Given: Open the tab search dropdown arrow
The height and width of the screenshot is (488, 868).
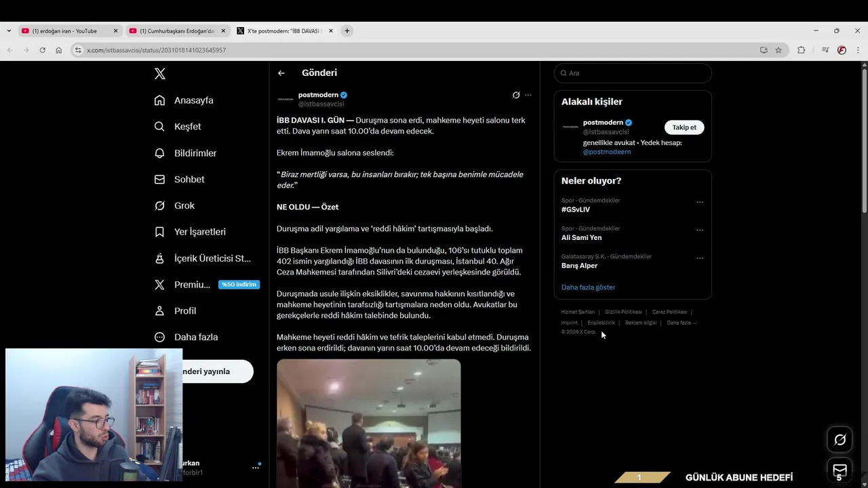Looking at the screenshot, I should pos(8,30).
